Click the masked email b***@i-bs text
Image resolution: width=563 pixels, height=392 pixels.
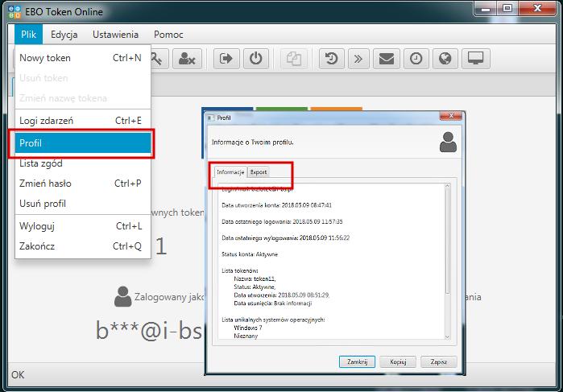click(149, 330)
